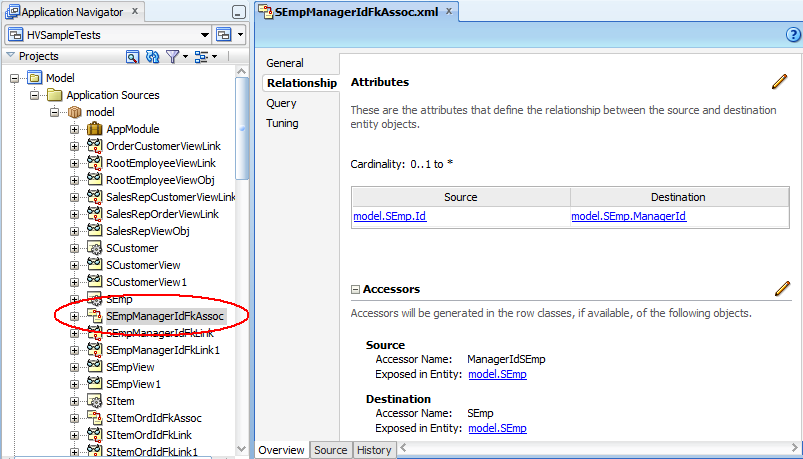Viewport: 803px width, 459px height.
Task: Click the Model project icon
Action: 34,78
